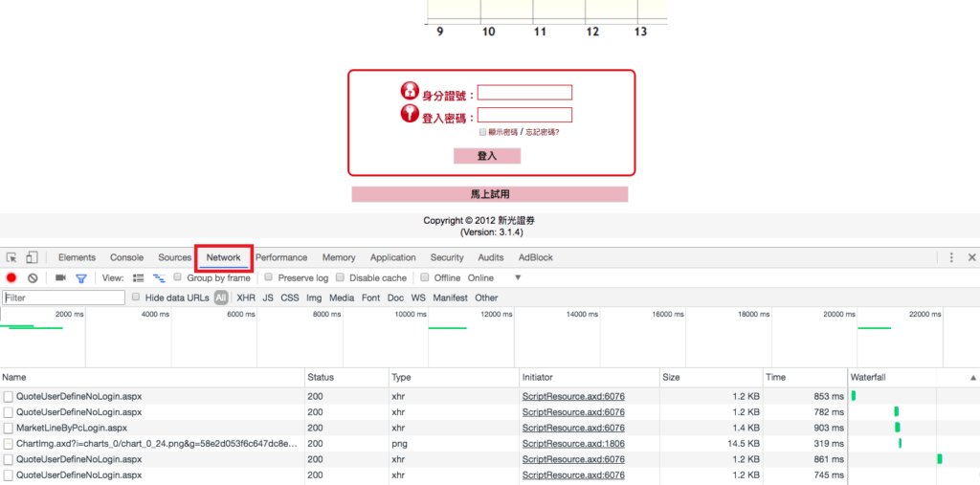
Task: Select the ChartImg.axd request row
Action: [x=490, y=443]
